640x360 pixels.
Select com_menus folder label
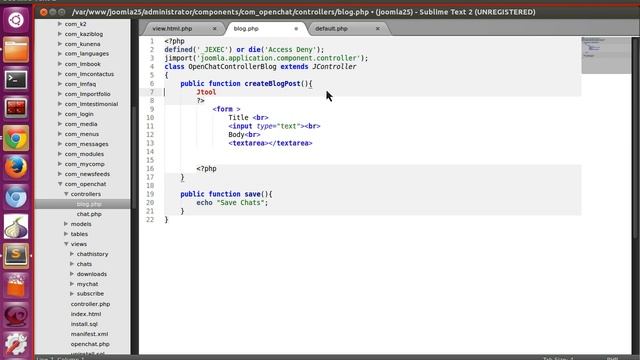point(82,134)
